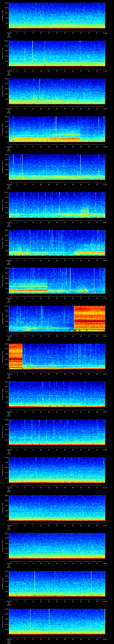The width and height of the screenshot is (114, 644).
Task: Click the spectrogram starting at 0:34:00
Action: click(57, 205)
